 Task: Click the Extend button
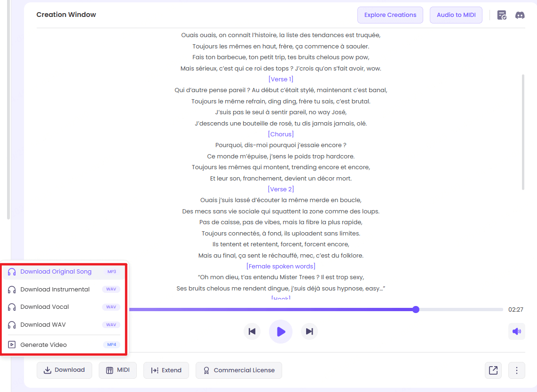[166, 370]
